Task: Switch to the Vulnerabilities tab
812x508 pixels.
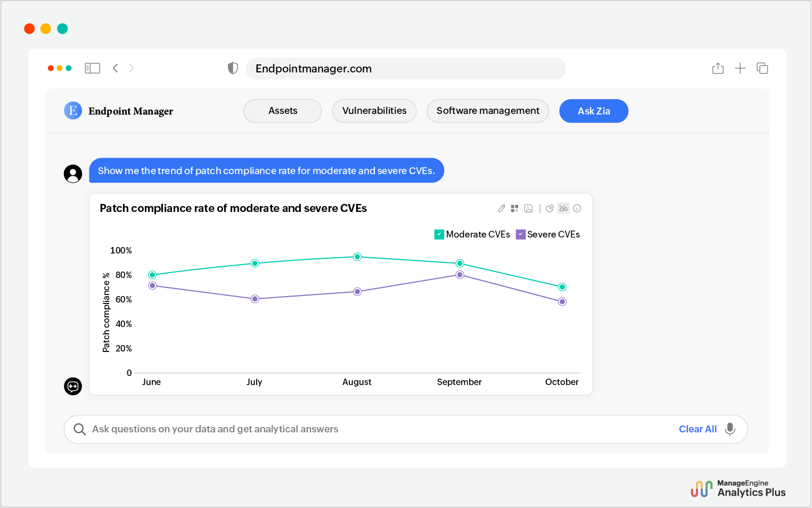Action: (x=374, y=111)
